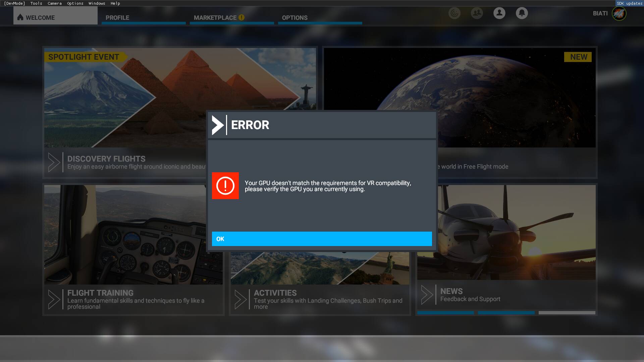The image size is (644, 362).
Task: Open the friends group icon
Action: click(x=477, y=13)
